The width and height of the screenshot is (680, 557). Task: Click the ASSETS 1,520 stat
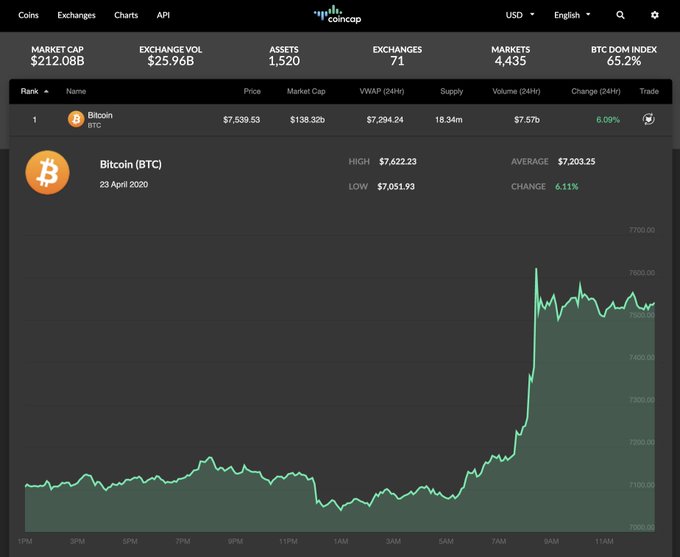(x=284, y=56)
